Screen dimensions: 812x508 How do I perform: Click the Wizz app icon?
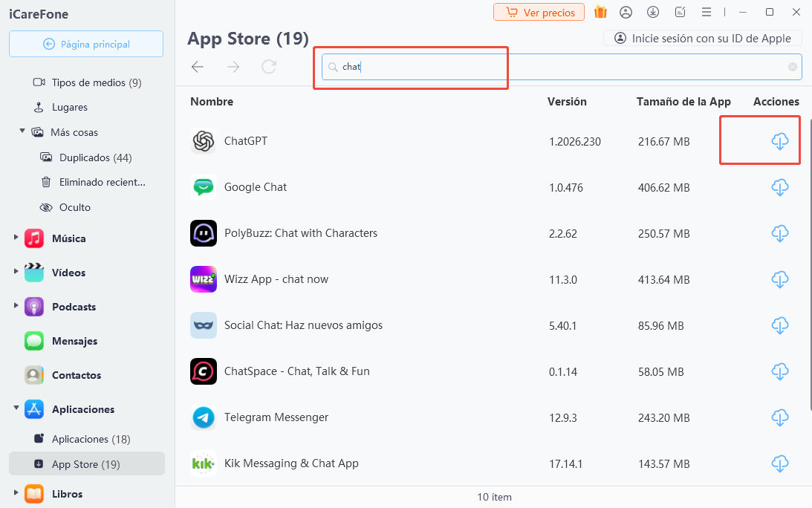[204, 279]
